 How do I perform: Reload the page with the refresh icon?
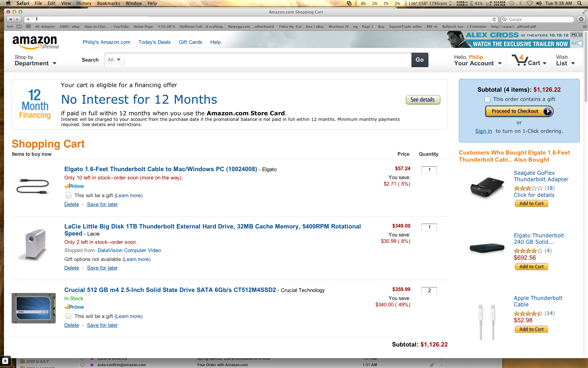click(x=494, y=19)
